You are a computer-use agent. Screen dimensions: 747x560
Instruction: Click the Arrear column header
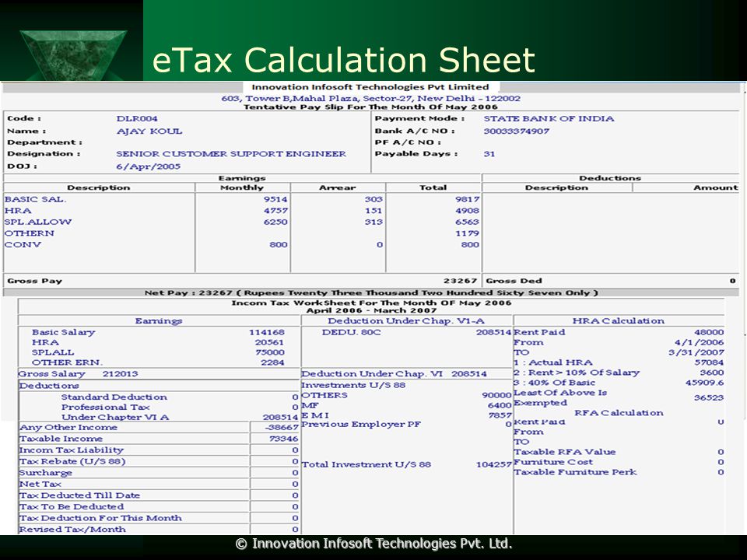tap(337, 187)
